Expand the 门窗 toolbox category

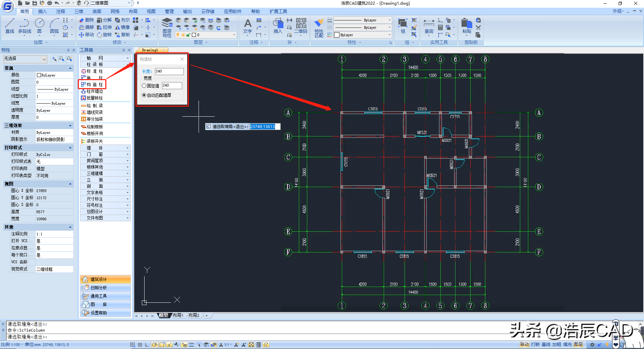(x=105, y=154)
